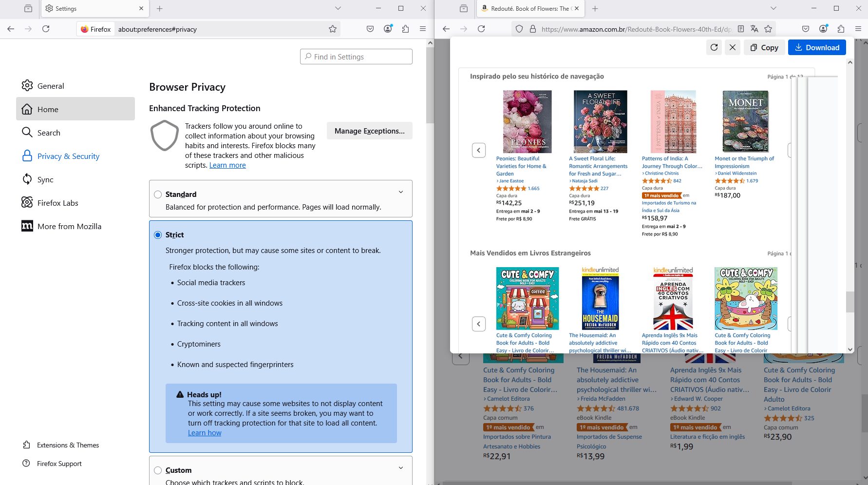Open the Peonies book cover thumbnail
The image size is (868, 485).
coord(527,122)
